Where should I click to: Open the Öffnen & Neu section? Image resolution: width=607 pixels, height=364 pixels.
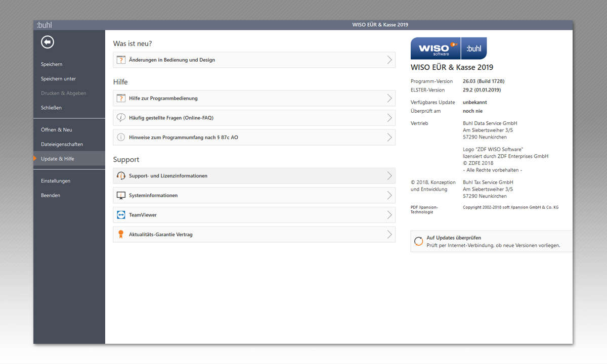(57, 130)
